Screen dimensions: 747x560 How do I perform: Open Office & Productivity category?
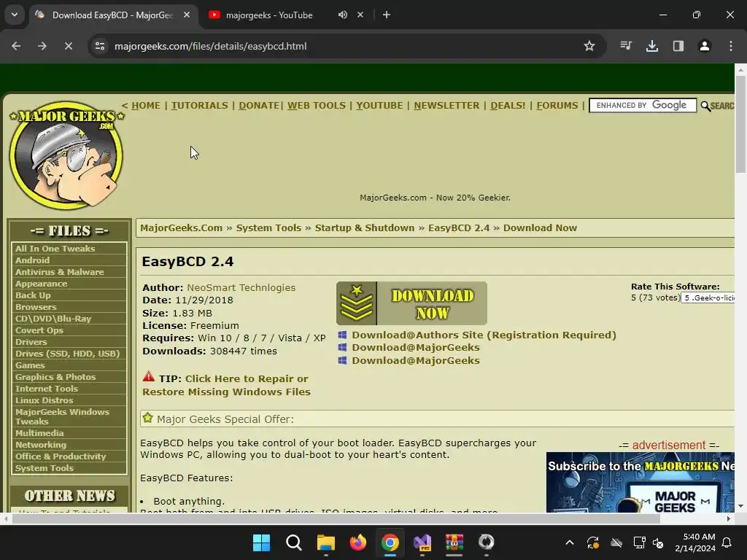point(61,456)
